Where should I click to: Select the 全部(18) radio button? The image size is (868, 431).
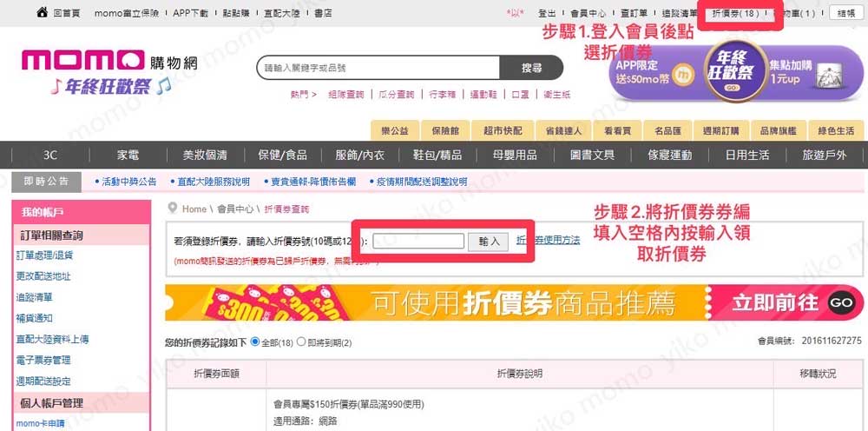255,341
